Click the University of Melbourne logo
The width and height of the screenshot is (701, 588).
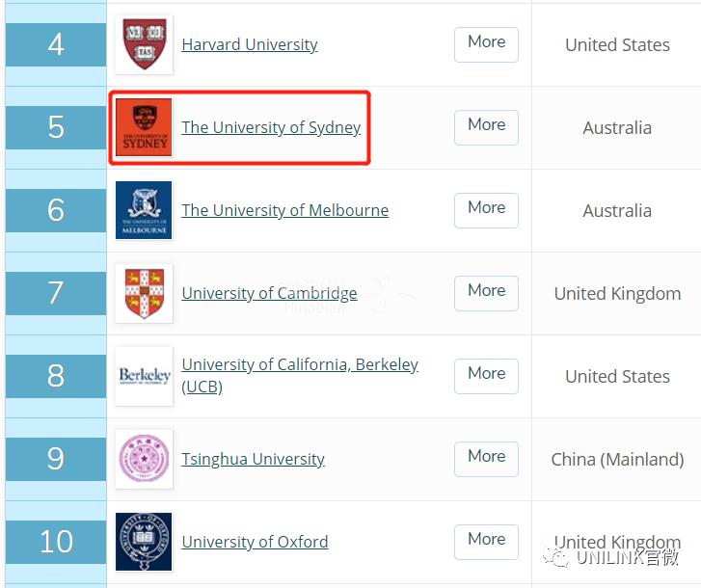(144, 210)
